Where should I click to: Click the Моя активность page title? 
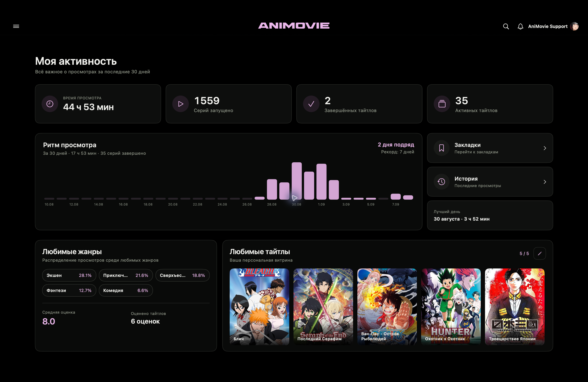point(76,61)
